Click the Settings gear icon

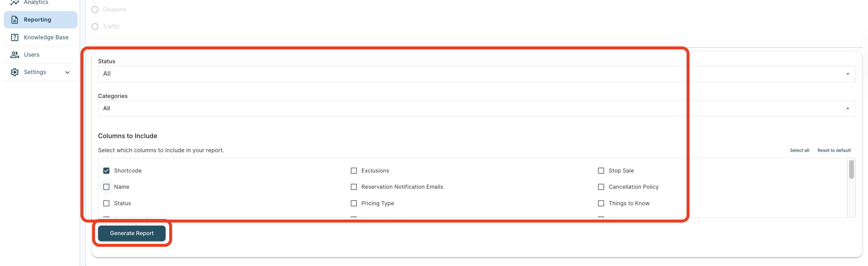point(14,72)
